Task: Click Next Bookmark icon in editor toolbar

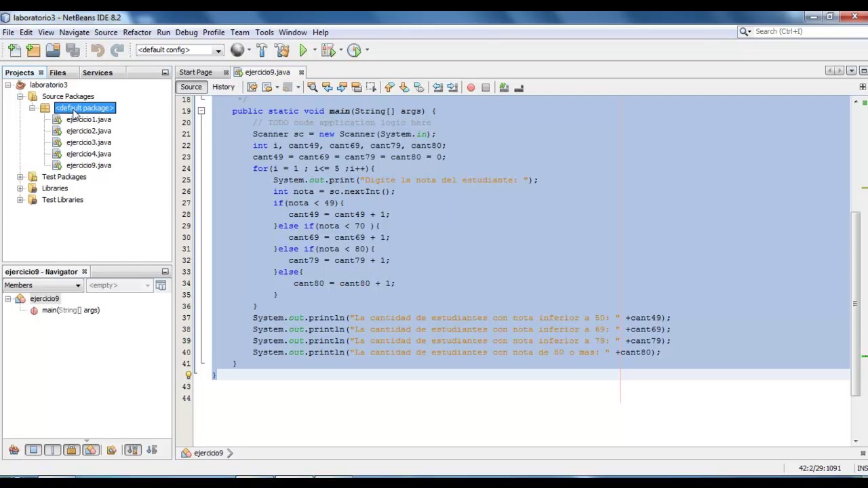Action: (x=403, y=87)
